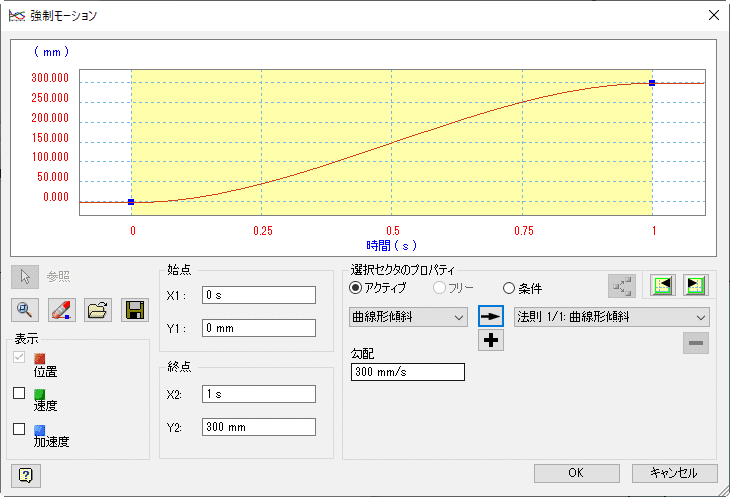Click the ( mm ) unit label

(x=51, y=52)
